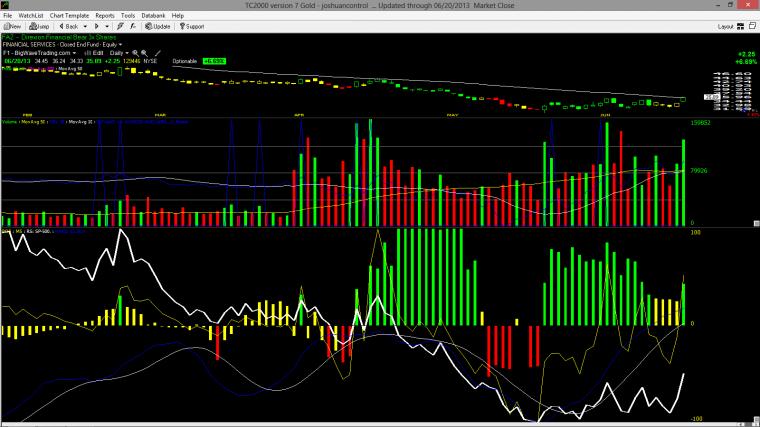Click the Update globe icon
The width and height of the screenshot is (760, 427).
[x=149, y=27]
